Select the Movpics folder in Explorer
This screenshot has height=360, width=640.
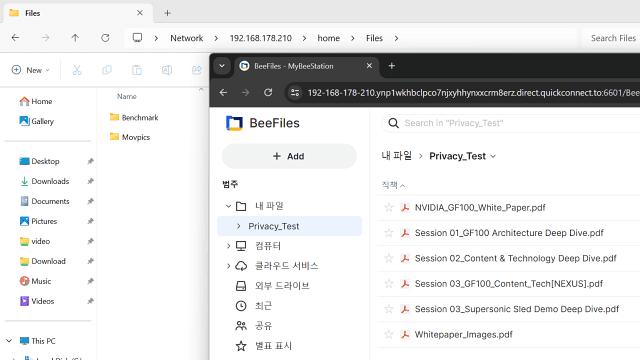pyautogui.click(x=130, y=137)
